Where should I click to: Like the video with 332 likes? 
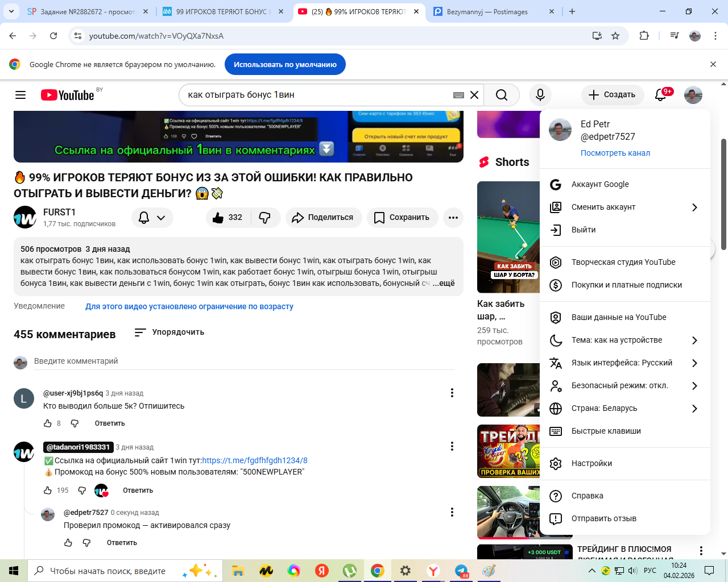[x=228, y=218]
